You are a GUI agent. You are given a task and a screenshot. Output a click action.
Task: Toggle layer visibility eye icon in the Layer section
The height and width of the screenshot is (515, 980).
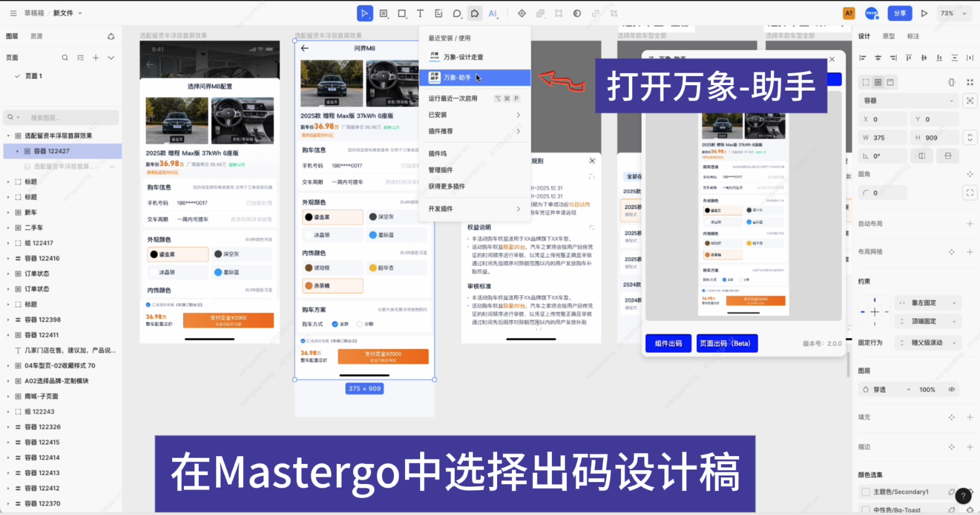951,390
